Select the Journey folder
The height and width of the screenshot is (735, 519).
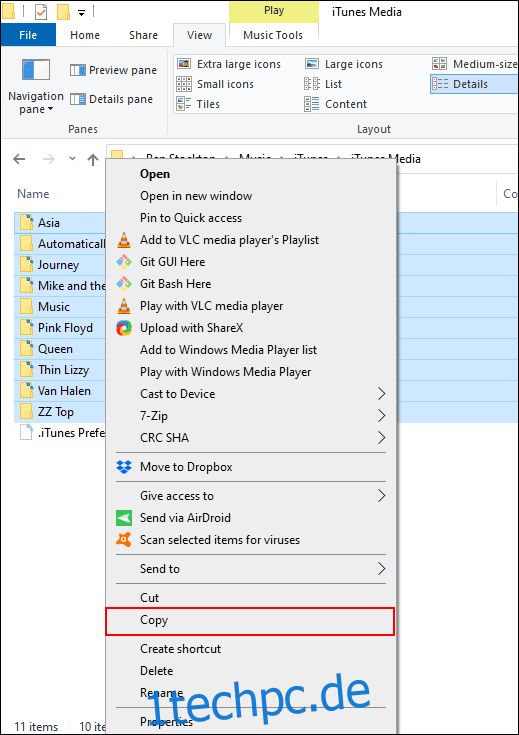60,265
